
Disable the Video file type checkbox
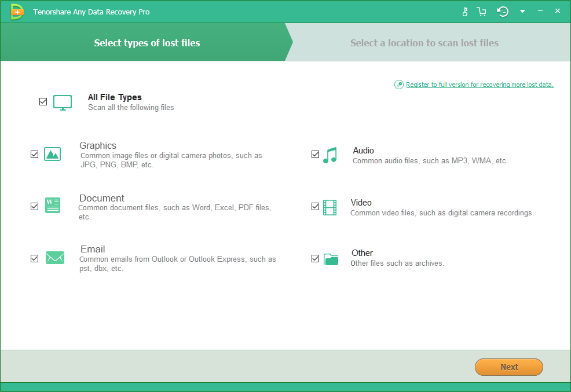(316, 206)
